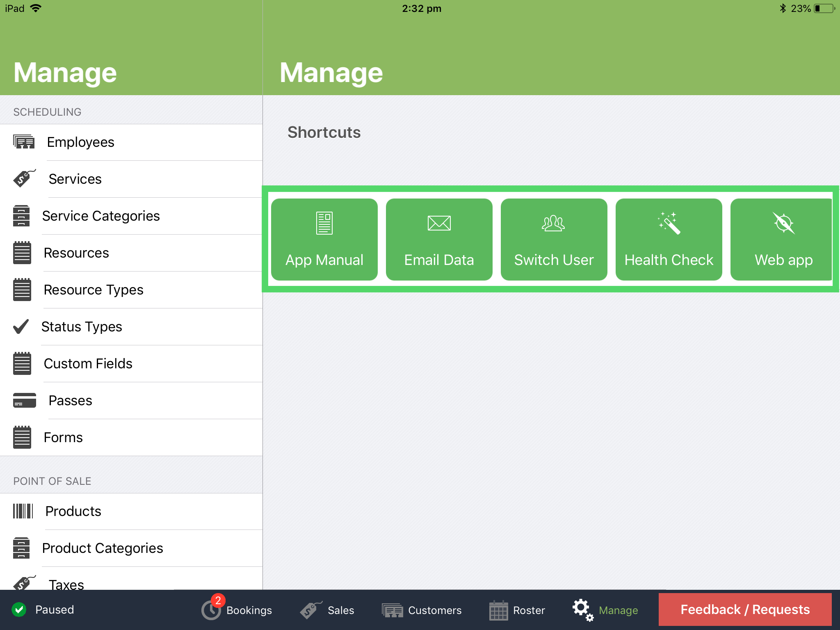Click the Employees icon in the sidebar

(x=23, y=142)
